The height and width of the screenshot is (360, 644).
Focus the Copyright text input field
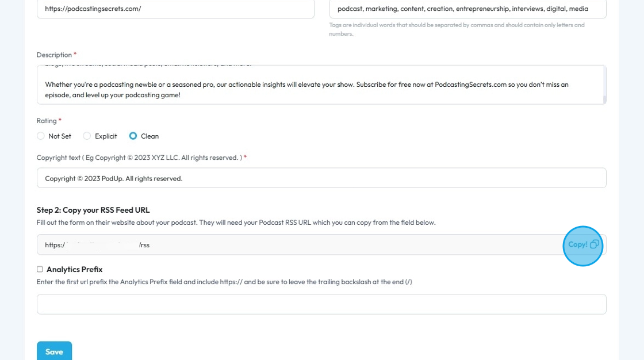click(321, 178)
